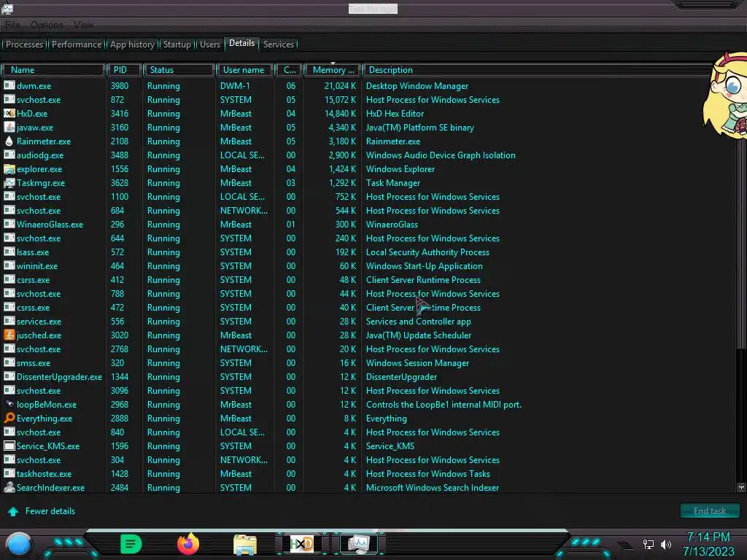Image resolution: width=747 pixels, height=560 pixels.
Task: Switch to HxD in the taskbar
Action: [x=301, y=544]
